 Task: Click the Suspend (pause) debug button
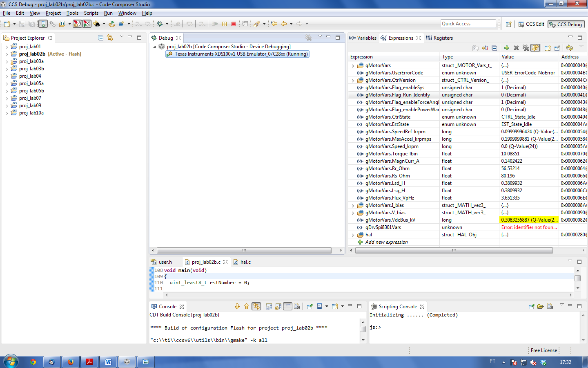224,24
